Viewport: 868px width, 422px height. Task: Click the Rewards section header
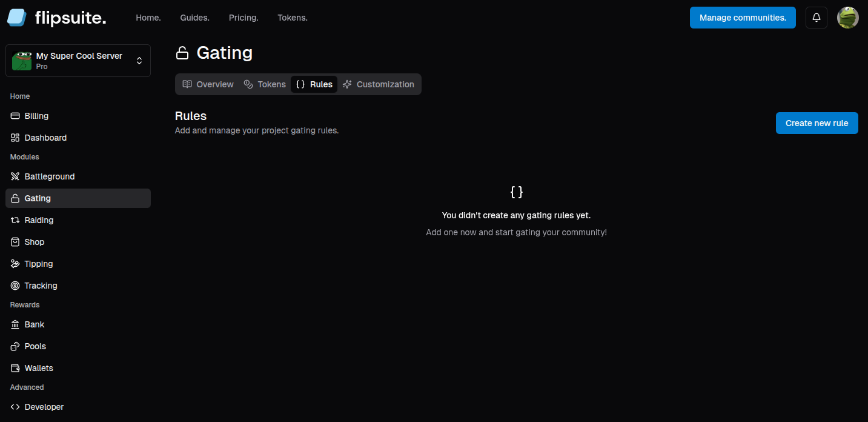(x=25, y=305)
